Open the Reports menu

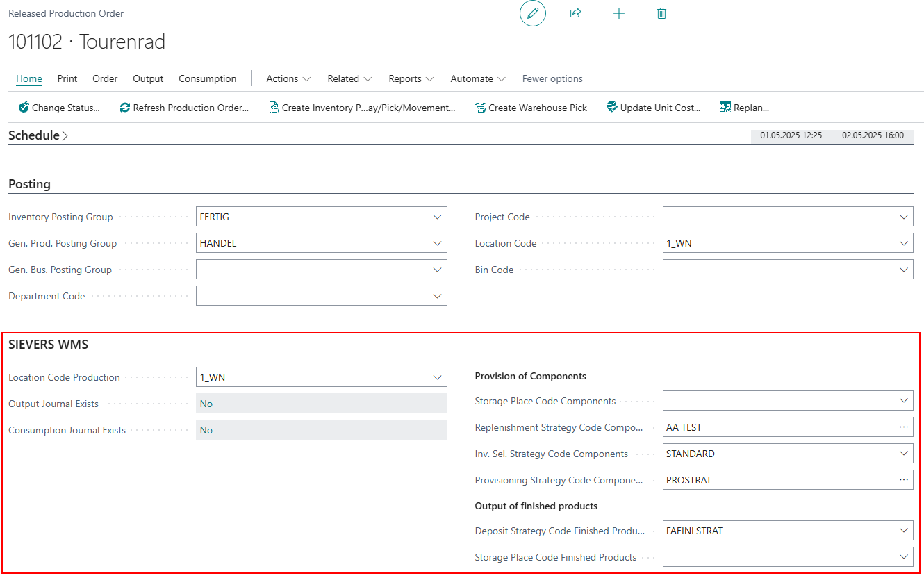pyautogui.click(x=411, y=78)
